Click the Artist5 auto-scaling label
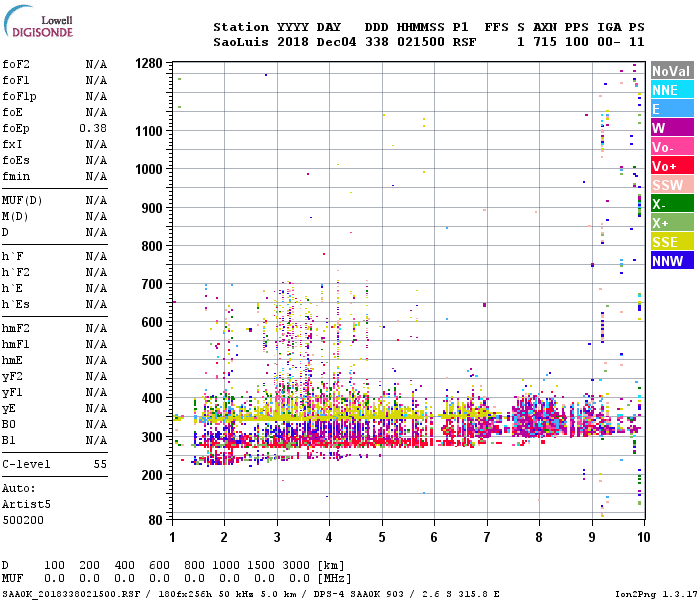Image resolution: width=700 pixels, height=600 pixels. tap(26, 504)
